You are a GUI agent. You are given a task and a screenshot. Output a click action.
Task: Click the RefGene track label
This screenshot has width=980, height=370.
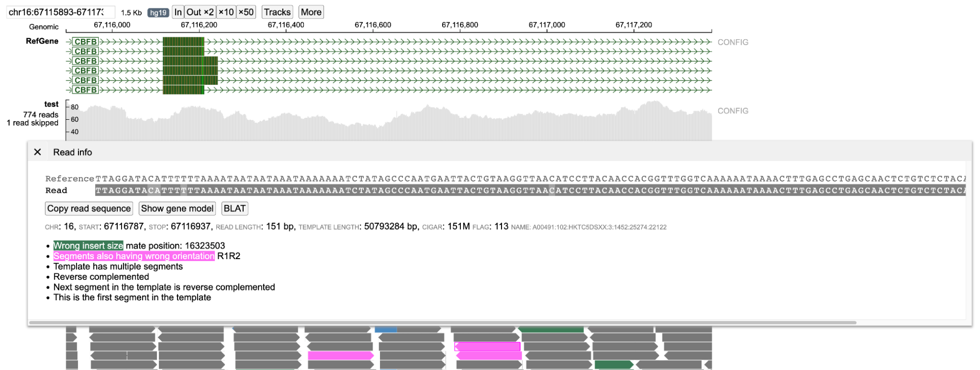[42, 41]
